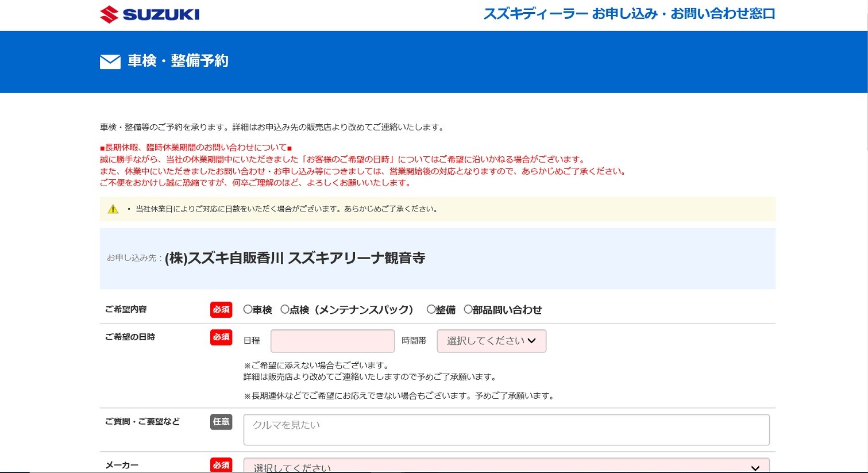Select 点検（メンテナンスパック） radio option

coord(285,309)
